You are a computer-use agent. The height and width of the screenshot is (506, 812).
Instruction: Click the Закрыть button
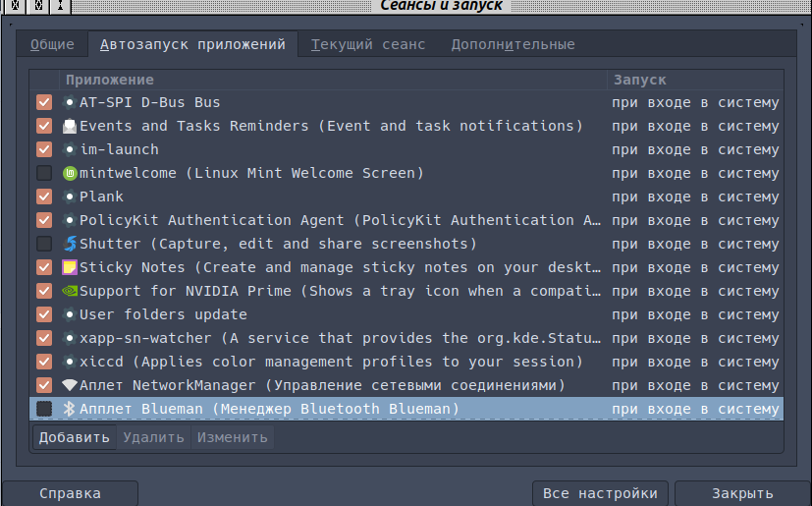coord(742,493)
